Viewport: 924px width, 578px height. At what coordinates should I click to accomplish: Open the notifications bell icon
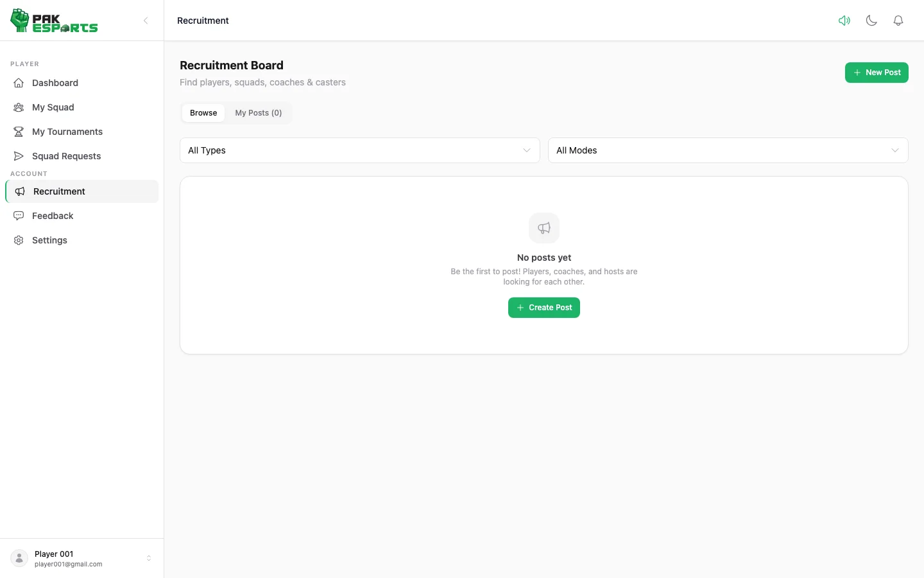tap(898, 21)
